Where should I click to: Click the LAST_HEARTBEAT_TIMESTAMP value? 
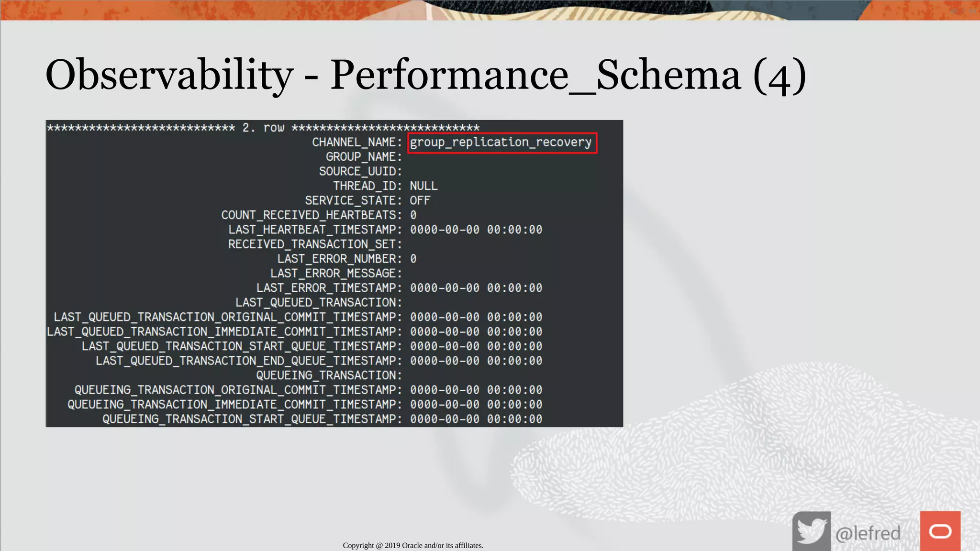click(476, 230)
